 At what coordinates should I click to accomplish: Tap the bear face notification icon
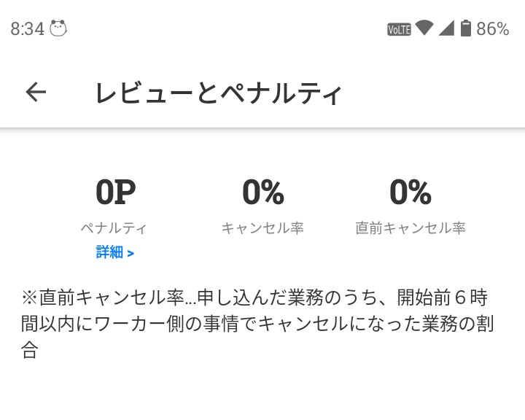[x=58, y=28]
